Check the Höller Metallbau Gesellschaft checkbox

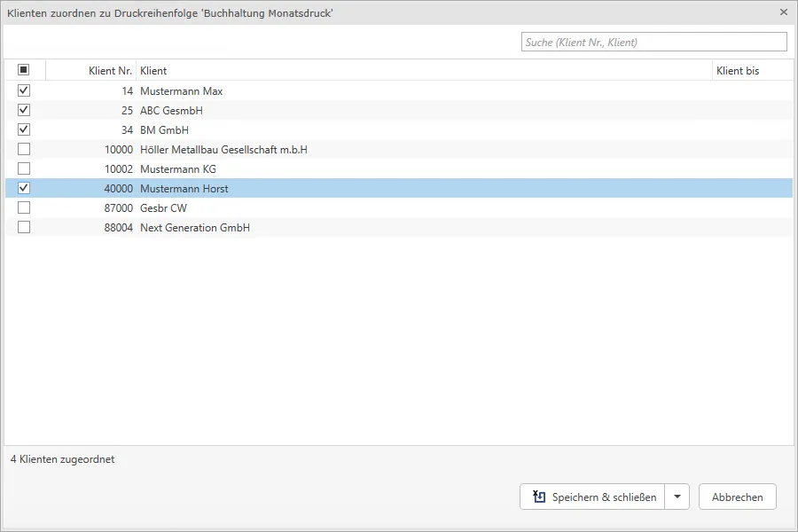(x=23, y=149)
